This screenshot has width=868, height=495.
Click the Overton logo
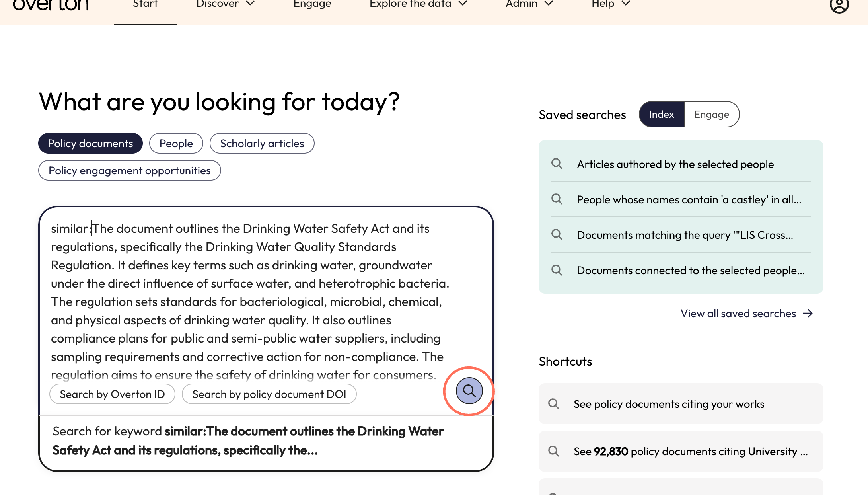coord(51,5)
